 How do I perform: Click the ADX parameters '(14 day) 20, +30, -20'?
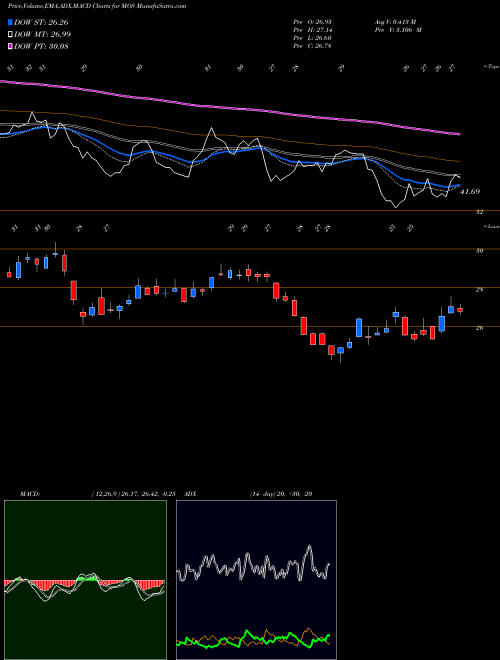point(281,494)
